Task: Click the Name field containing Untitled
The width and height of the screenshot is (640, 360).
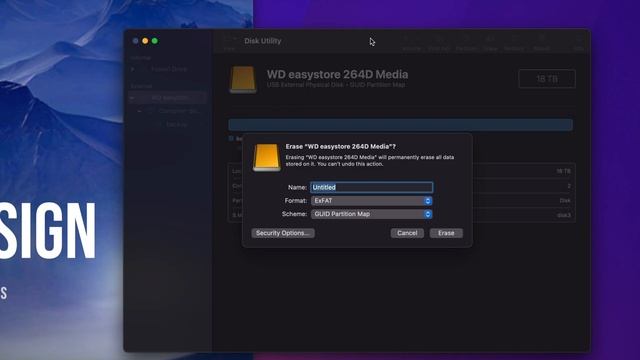Action: pyautogui.click(x=371, y=187)
